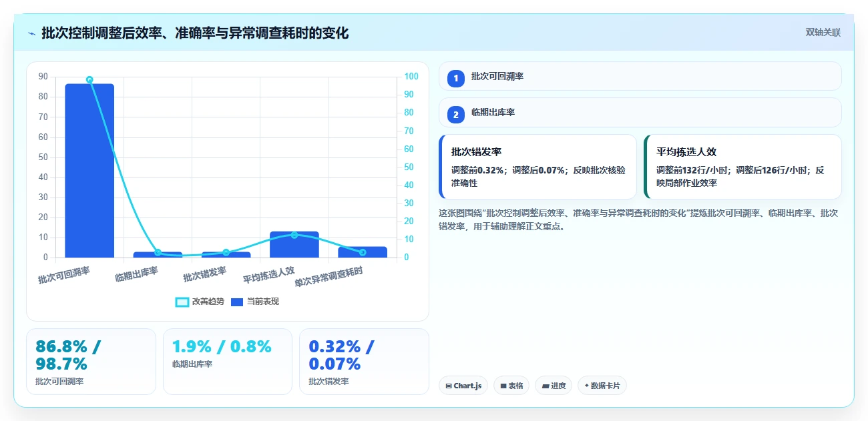Click the number 2 badge icon
This screenshot has width=868, height=421.
456,115
